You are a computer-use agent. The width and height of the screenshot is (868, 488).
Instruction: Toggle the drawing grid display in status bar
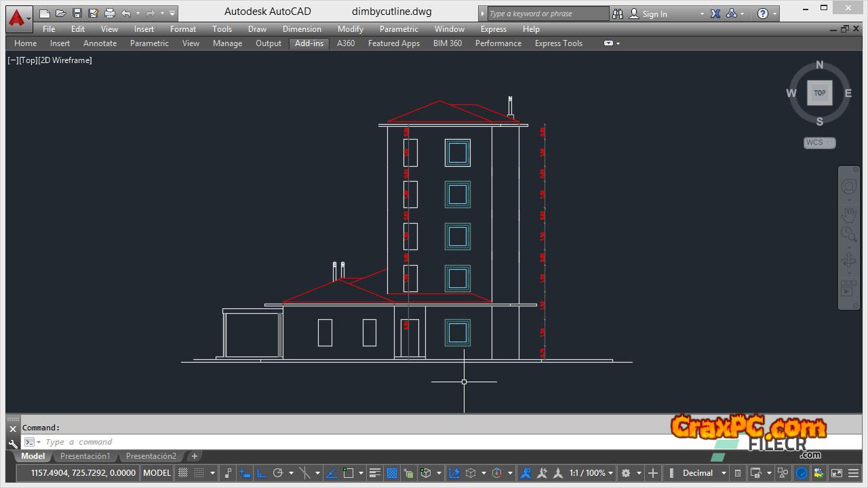183,473
